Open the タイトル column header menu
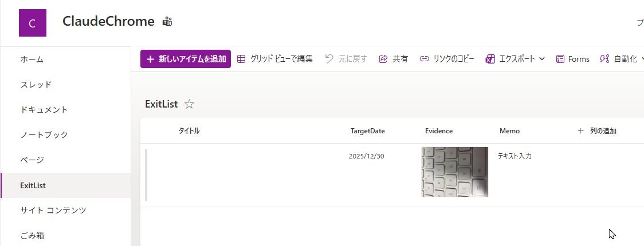 [x=189, y=131]
